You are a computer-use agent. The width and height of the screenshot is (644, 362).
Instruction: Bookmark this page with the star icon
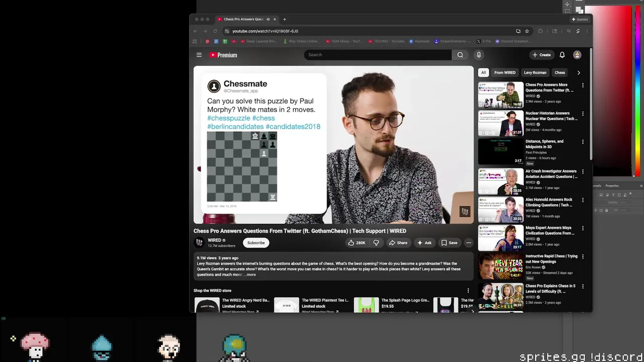coord(527,31)
